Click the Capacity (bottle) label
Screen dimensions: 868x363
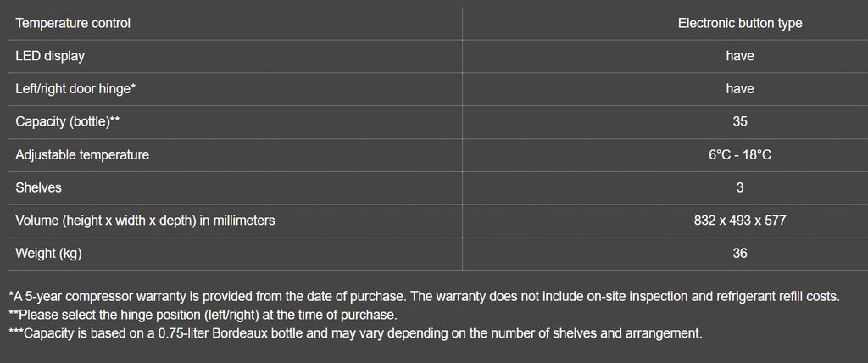(68, 122)
